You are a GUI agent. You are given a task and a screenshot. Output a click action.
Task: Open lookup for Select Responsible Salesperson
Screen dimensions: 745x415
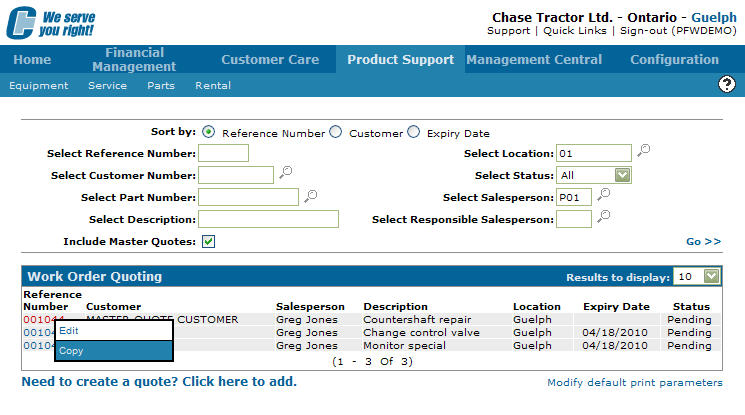604,216
